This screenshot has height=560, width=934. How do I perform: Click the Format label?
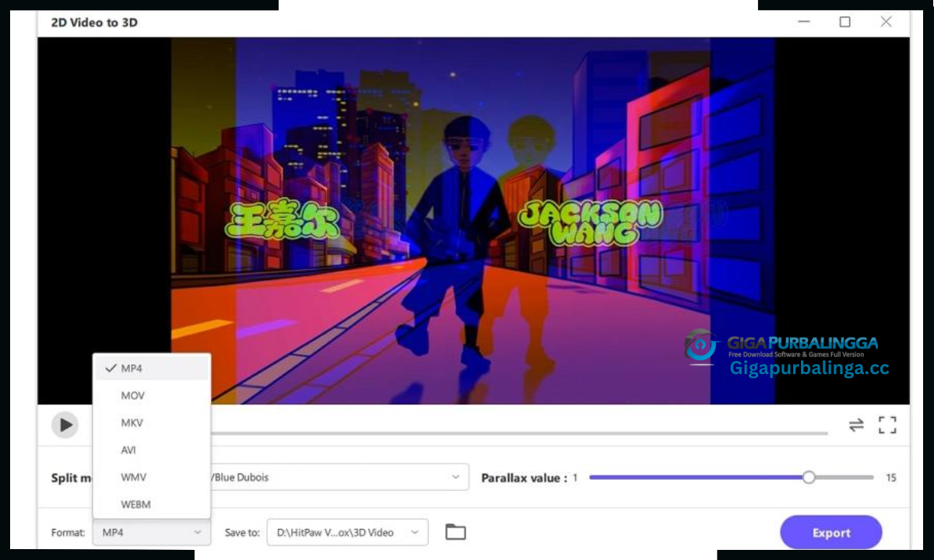[x=68, y=533]
